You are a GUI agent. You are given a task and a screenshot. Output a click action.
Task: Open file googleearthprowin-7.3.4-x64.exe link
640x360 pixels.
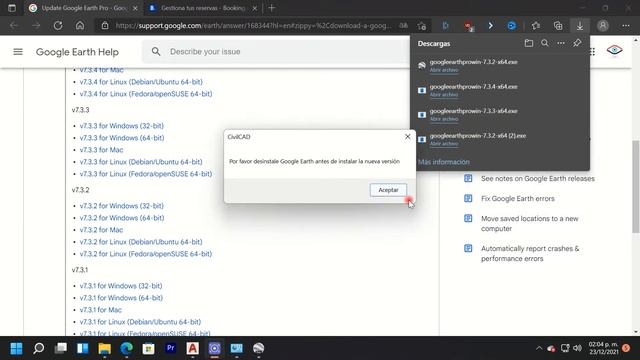click(x=444, y=95)
